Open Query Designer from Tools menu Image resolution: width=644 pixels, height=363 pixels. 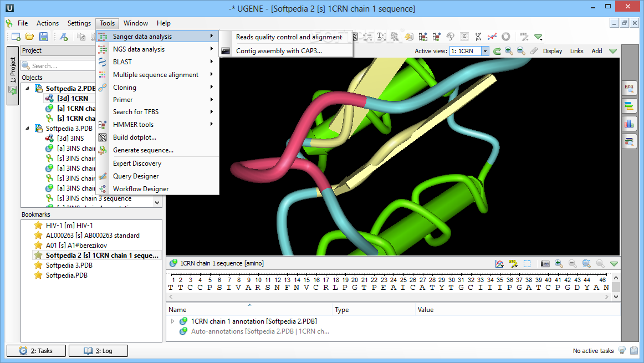[158, 176]
